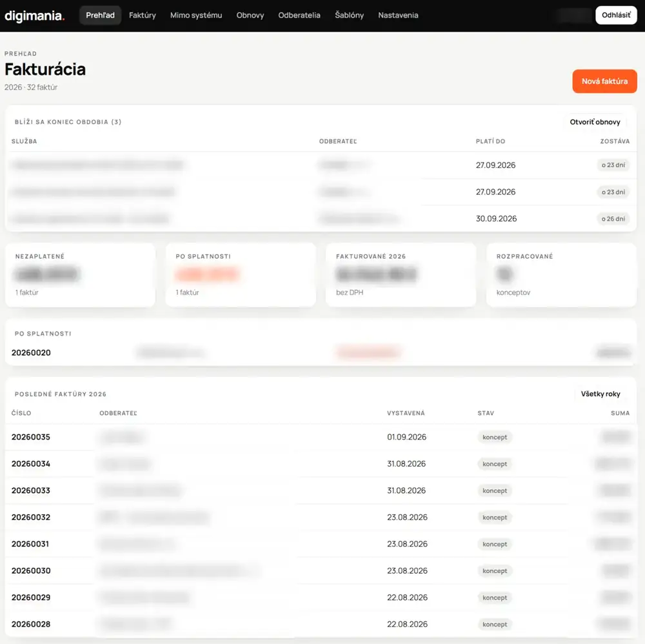This screenshot has height=644, width=645.
Task: Create invoice with Nová faktúra button
Action: tap(604, 81)
